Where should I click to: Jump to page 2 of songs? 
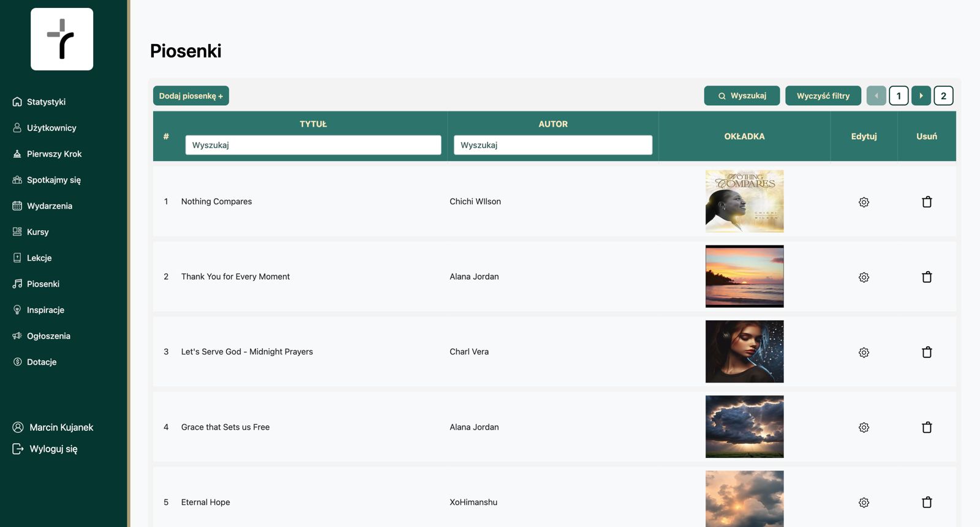click(943, 95)
